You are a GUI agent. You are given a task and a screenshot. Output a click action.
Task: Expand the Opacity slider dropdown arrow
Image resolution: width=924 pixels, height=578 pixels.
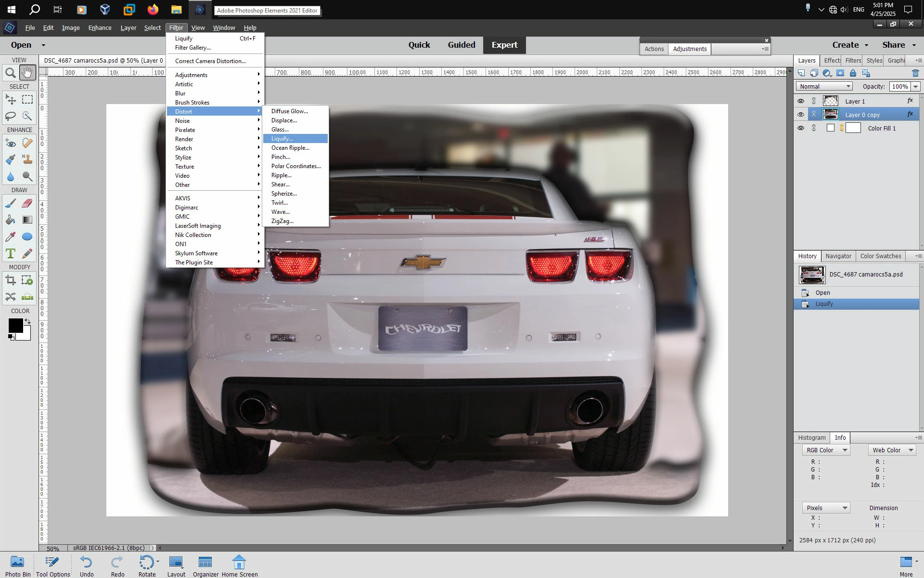point(915,86)
